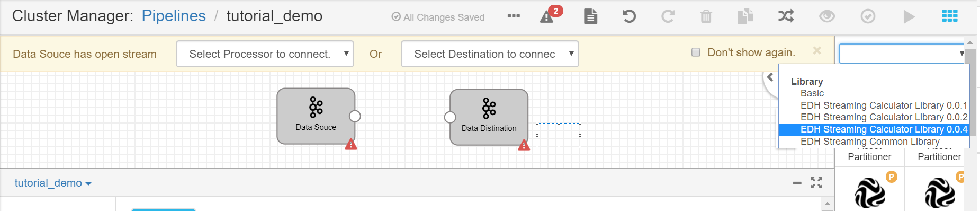Click the play start pipeline icon
980x211 pixels.
tap(909, 17)
